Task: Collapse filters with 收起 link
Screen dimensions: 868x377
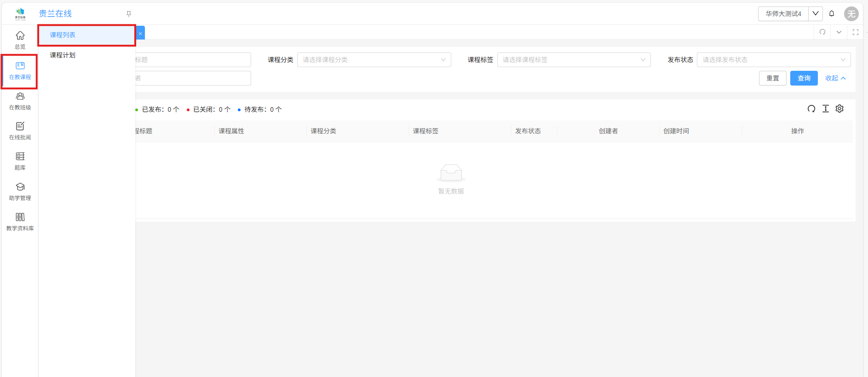Action: pos(835,78)
